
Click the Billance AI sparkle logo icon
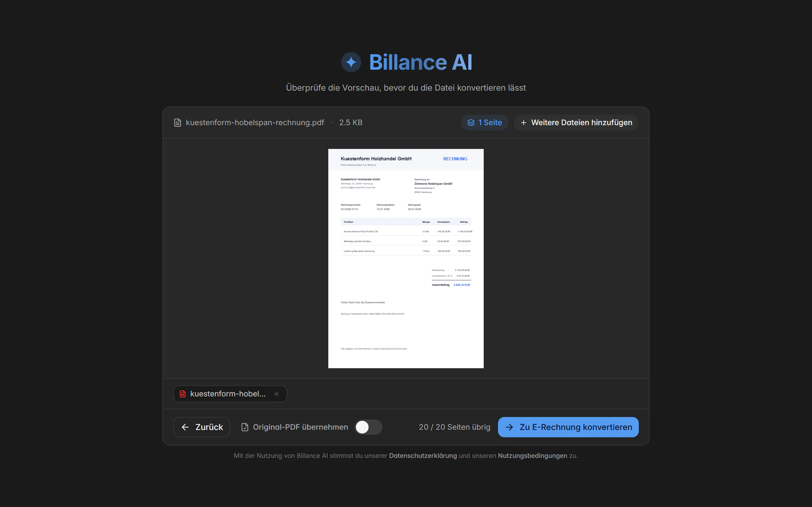point(351,62)
